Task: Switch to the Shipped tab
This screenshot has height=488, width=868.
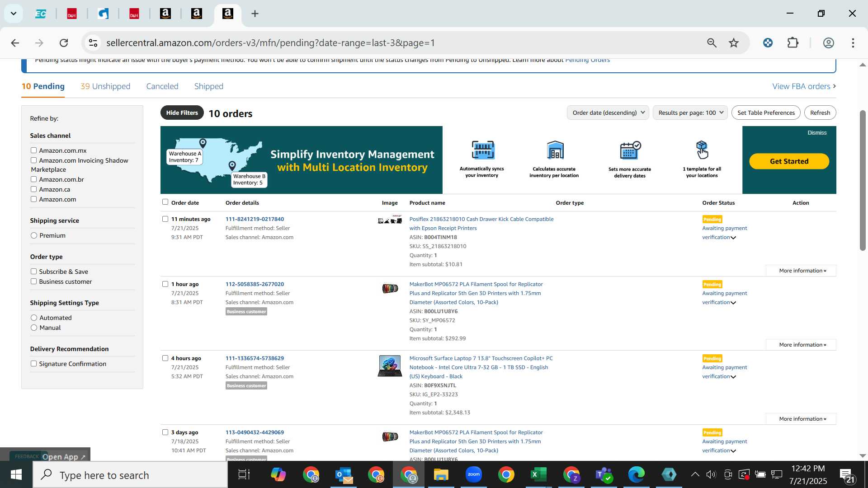Action: (209, 86)
